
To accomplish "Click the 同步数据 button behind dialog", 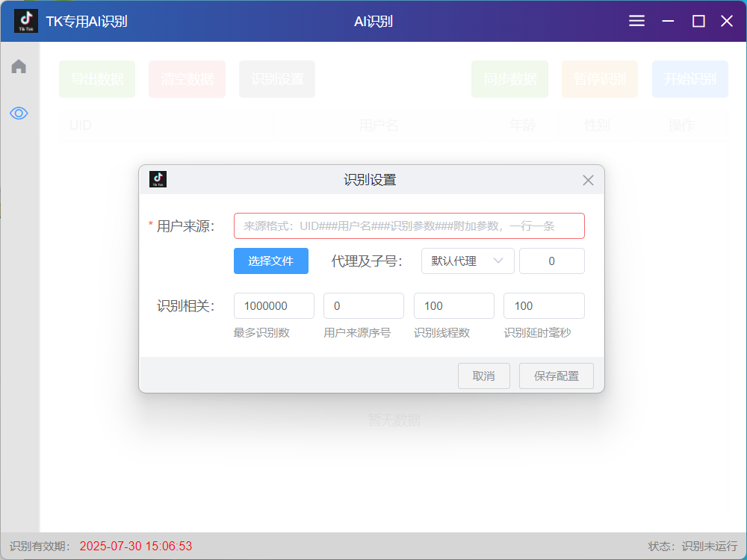I will click(x=509, y=79).
